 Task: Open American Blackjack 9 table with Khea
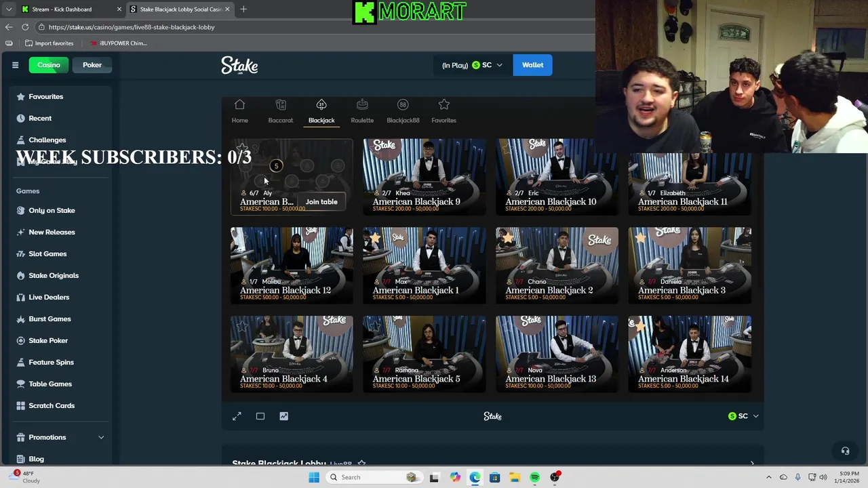coord(424,177)
